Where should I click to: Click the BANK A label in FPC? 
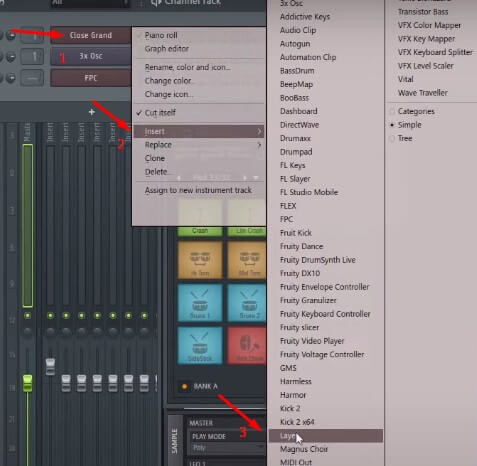tap(206, 387)
